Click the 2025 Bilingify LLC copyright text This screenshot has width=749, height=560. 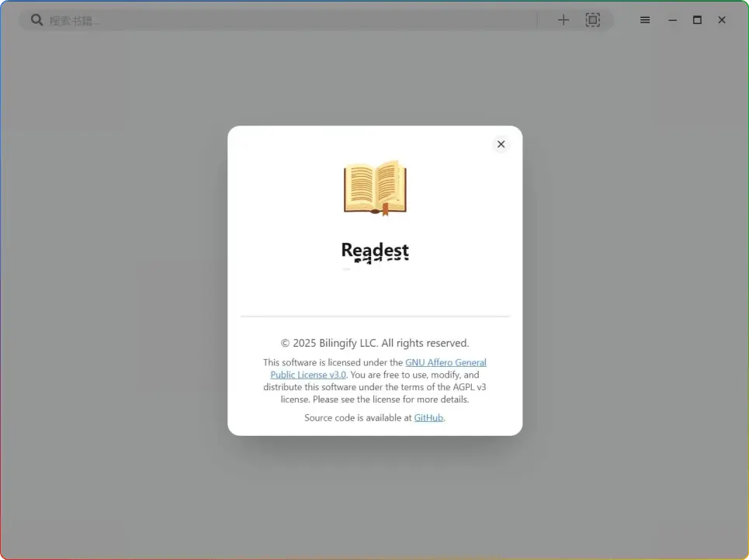click(375, 344)
